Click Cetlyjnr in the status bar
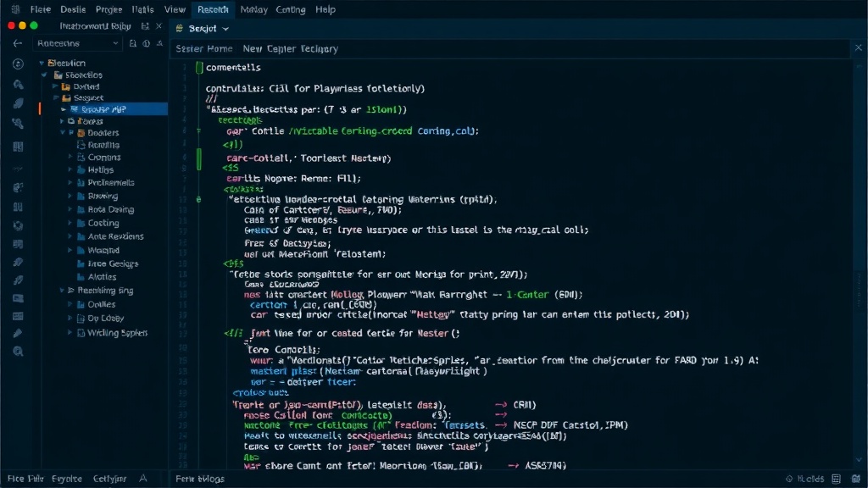Viewport: 868px width, 488px height. (x=109, y=479)
